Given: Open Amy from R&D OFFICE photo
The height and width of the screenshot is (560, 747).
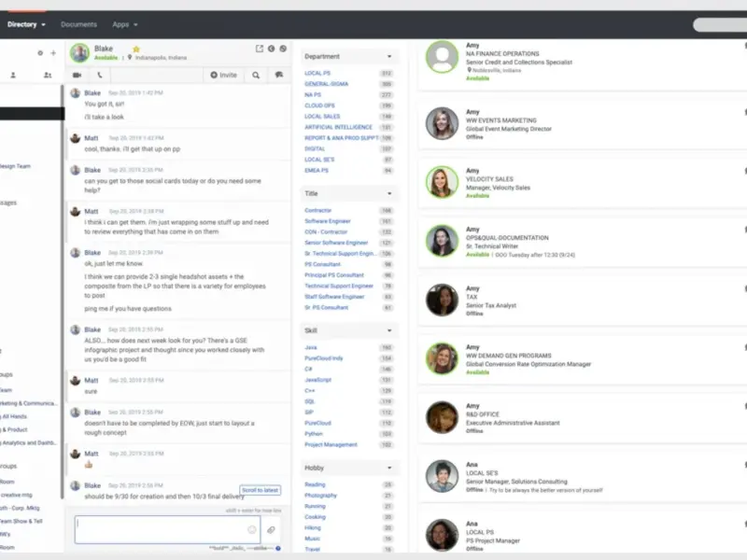Looking at the screenshot, I should (x=442, y=417).
